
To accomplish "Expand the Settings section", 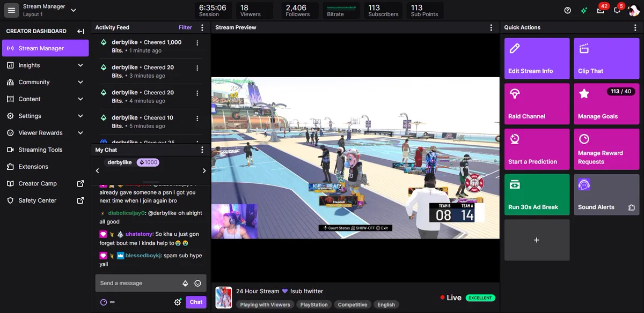I will coord(80,116).
